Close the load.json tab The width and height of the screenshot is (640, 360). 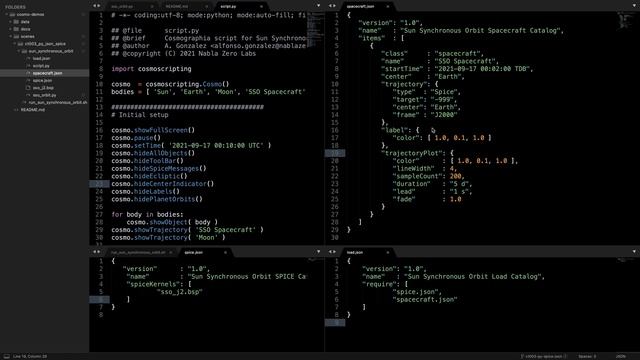pos(388,252)
